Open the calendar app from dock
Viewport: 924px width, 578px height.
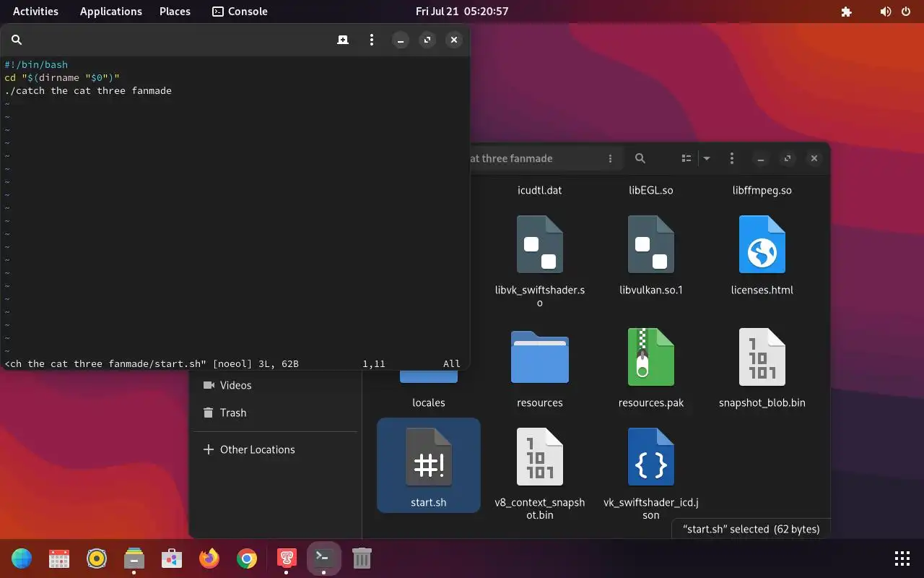[59, 558]
